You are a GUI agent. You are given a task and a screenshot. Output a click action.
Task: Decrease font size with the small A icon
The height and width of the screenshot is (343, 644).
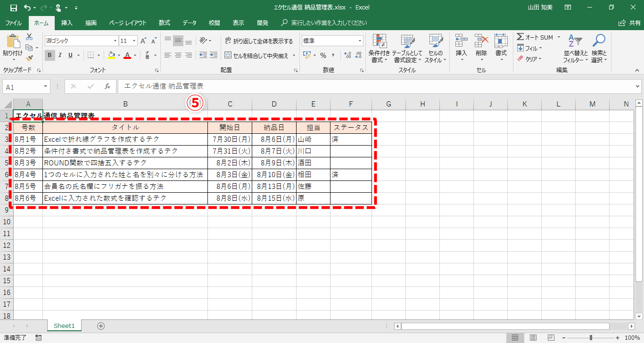pyautogui.click(x=154, y=41)
